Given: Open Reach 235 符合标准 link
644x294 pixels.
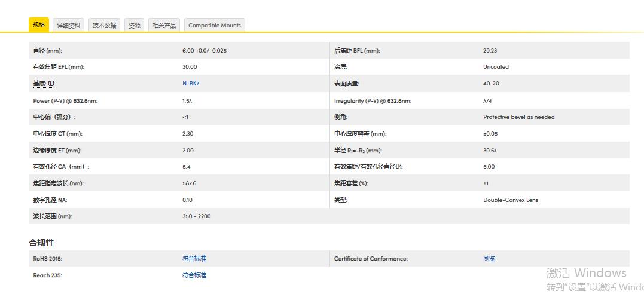Looking at the screenshot, I should [194, 275].
